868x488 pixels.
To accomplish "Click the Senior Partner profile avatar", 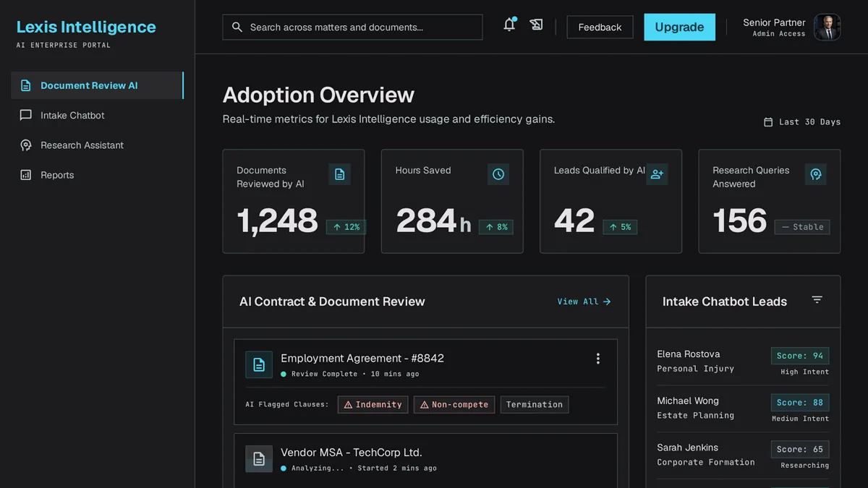I will 827,27.
